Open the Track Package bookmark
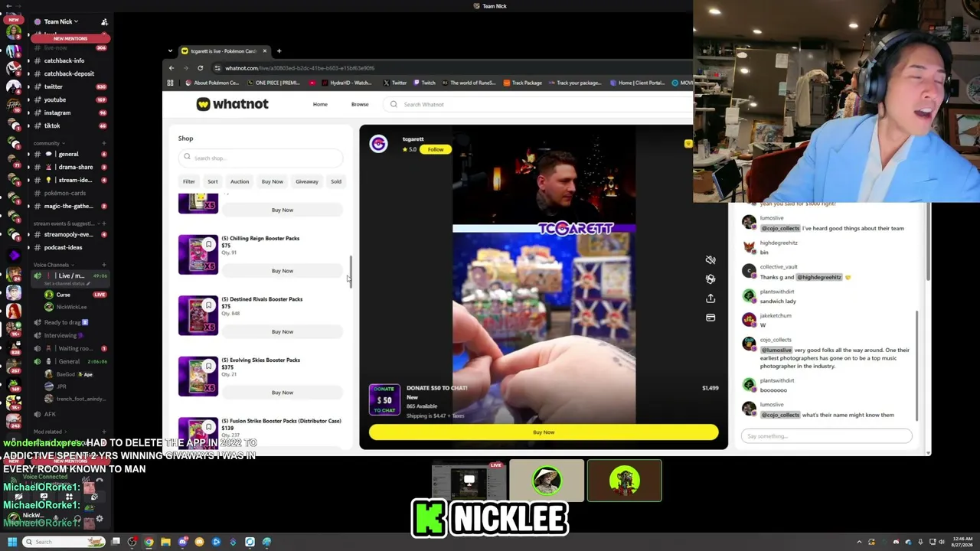 click(522, 83)
